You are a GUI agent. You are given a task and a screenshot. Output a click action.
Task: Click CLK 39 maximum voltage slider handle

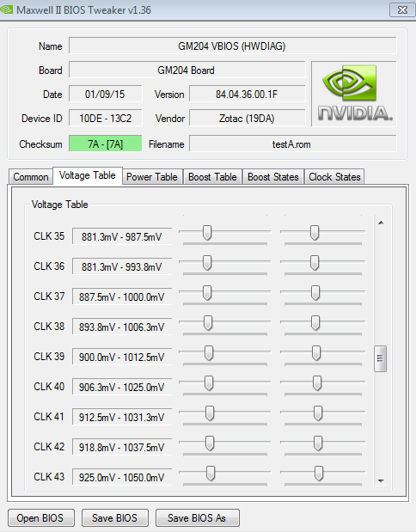pos(316,353)
